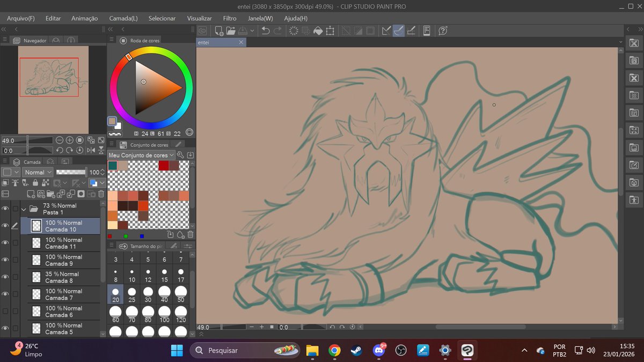Zoom out in Navigator panel
The image size is (644, 362).
(60, 140)
